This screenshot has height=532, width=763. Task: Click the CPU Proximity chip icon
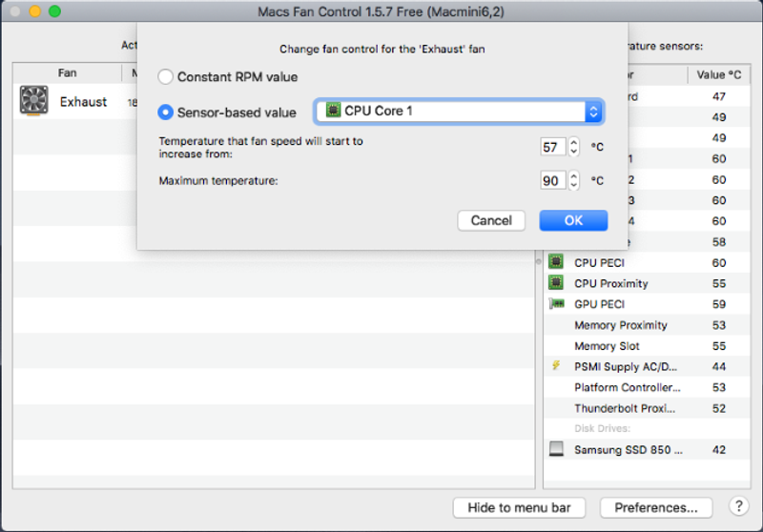[556, 283]
